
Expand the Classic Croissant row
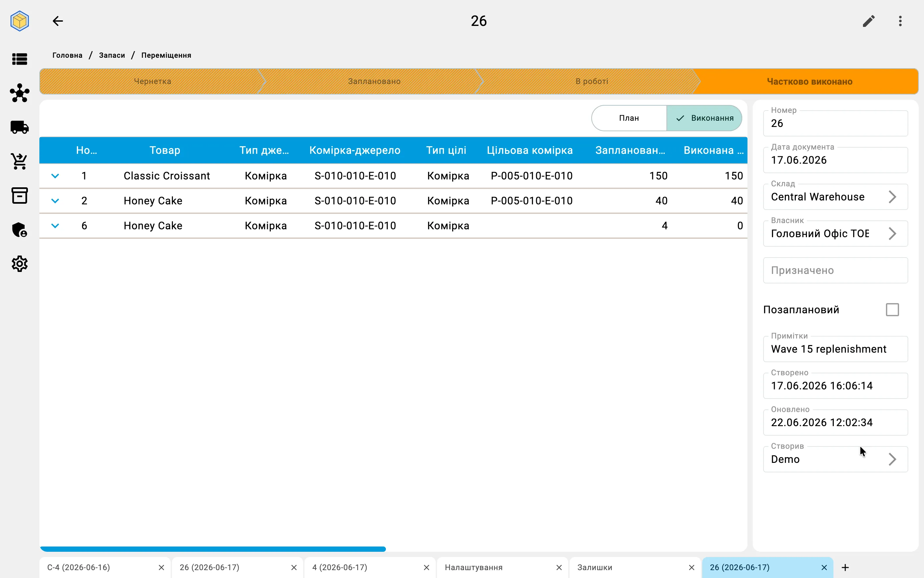55,176
